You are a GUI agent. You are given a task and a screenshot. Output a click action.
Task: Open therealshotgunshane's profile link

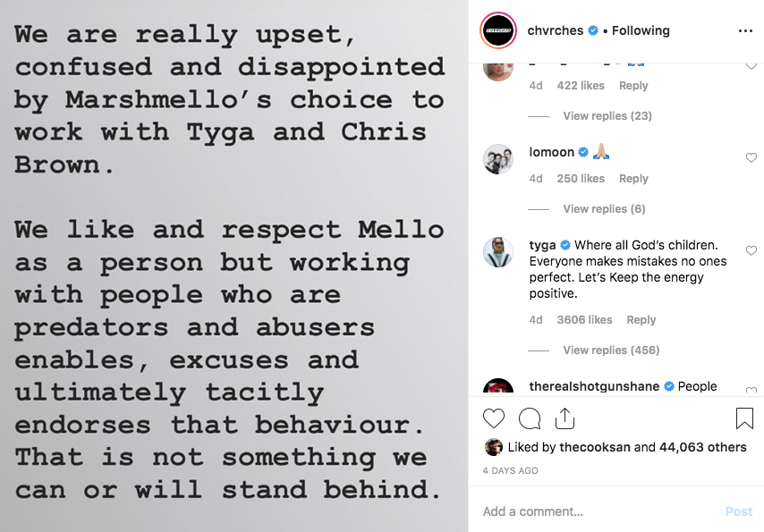[594, 386]
